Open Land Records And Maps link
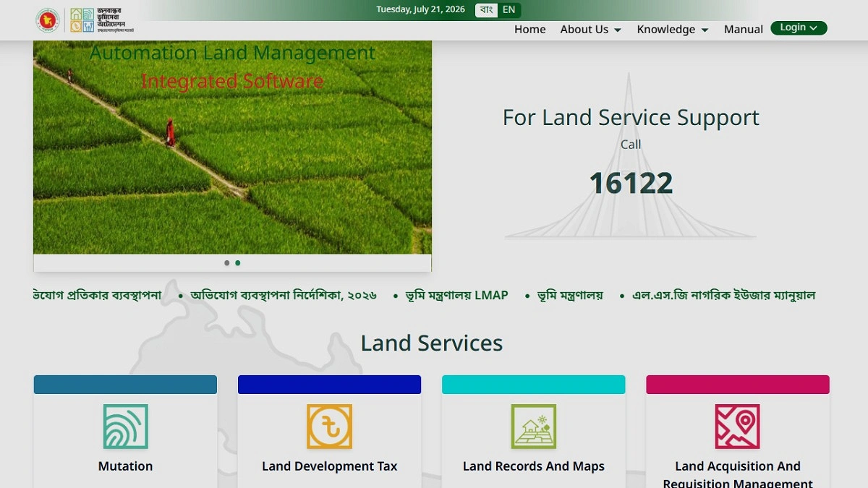 534,466
